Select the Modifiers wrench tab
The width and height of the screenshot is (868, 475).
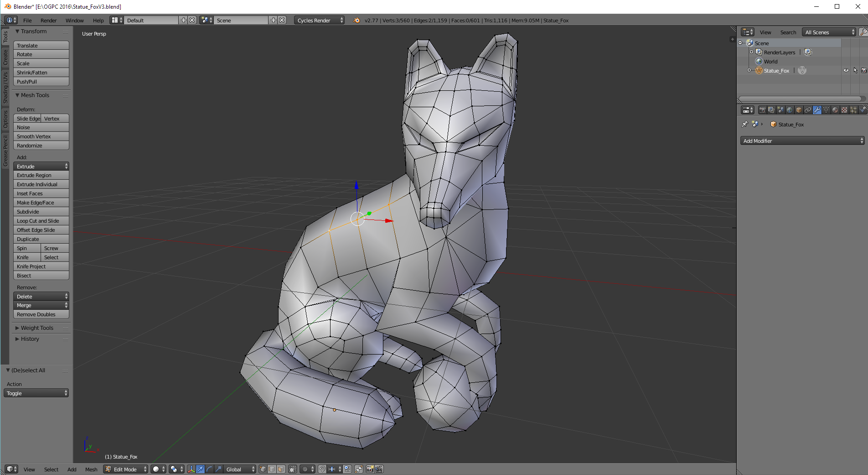click(x=817, y=110)
